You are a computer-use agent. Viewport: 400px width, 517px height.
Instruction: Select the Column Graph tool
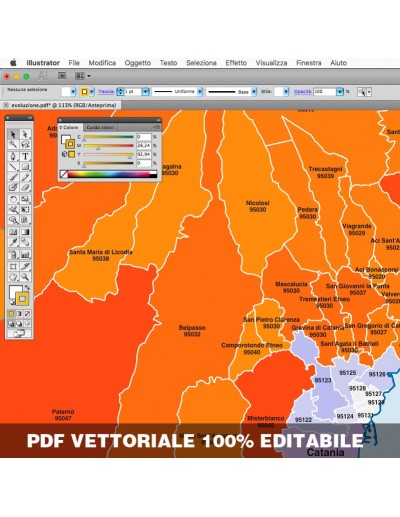[25, 255]
